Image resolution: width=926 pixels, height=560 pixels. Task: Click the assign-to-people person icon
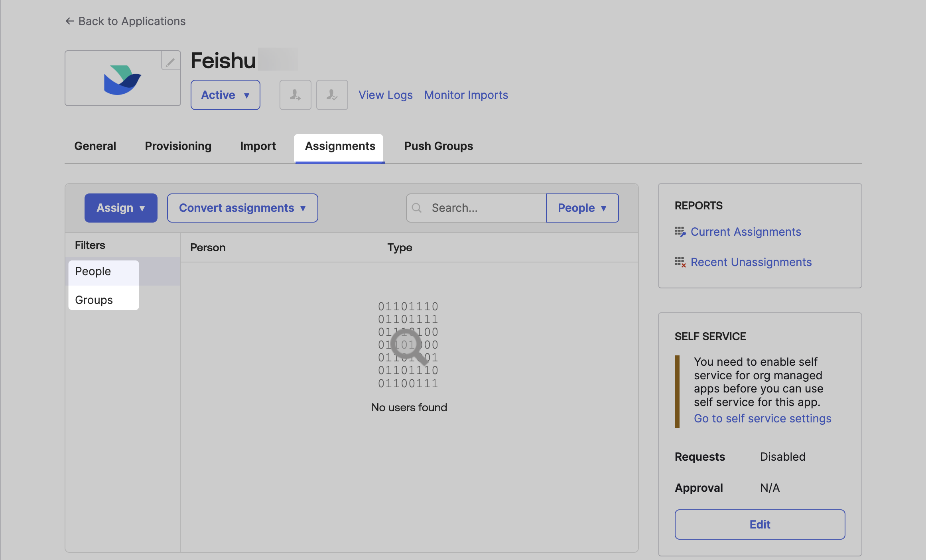point(295,95)
